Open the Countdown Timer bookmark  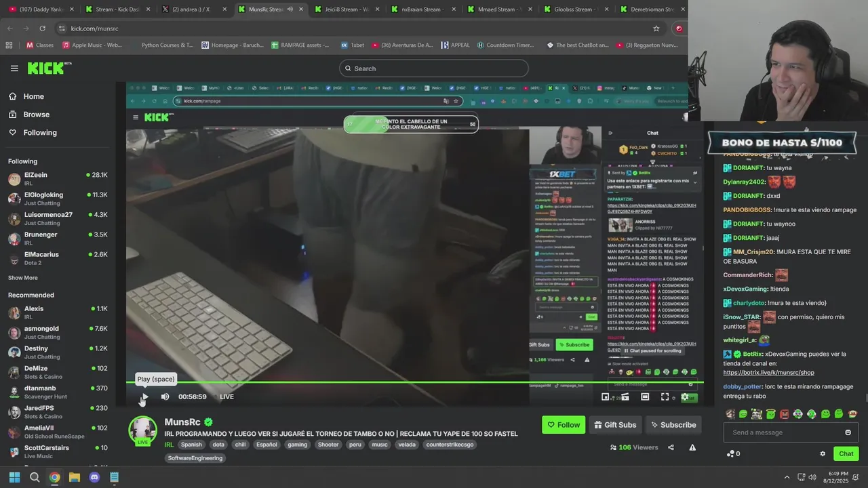click(505, 45)
